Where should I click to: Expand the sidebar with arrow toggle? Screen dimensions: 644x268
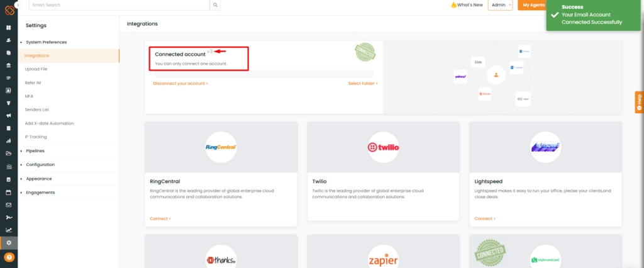pyautogui.click(x=18, y=5)
